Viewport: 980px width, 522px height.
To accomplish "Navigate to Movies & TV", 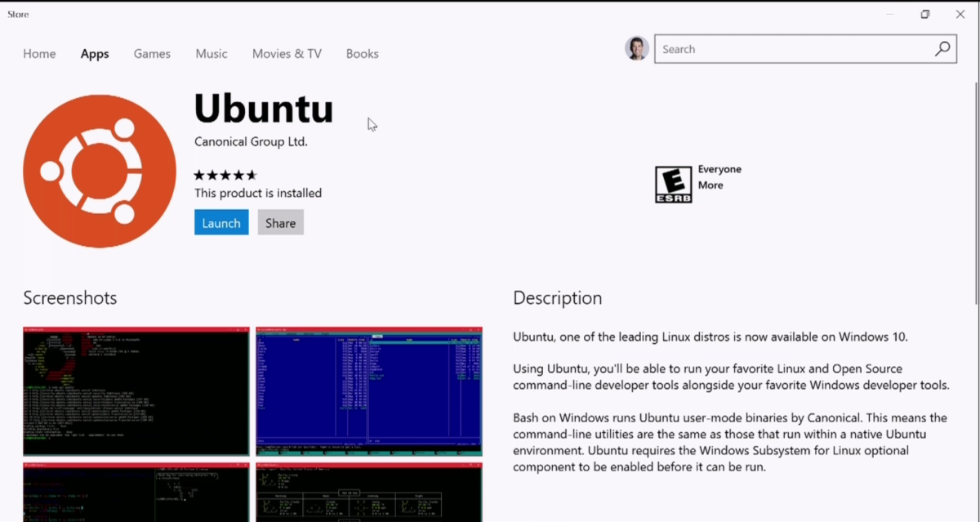I will tap(287, 54).
